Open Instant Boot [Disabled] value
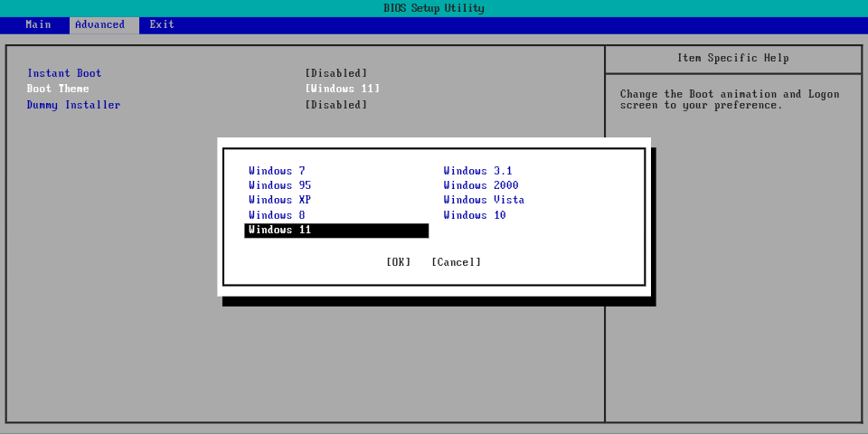The width and height of the screenshot is (868, 434). (336, 73)
